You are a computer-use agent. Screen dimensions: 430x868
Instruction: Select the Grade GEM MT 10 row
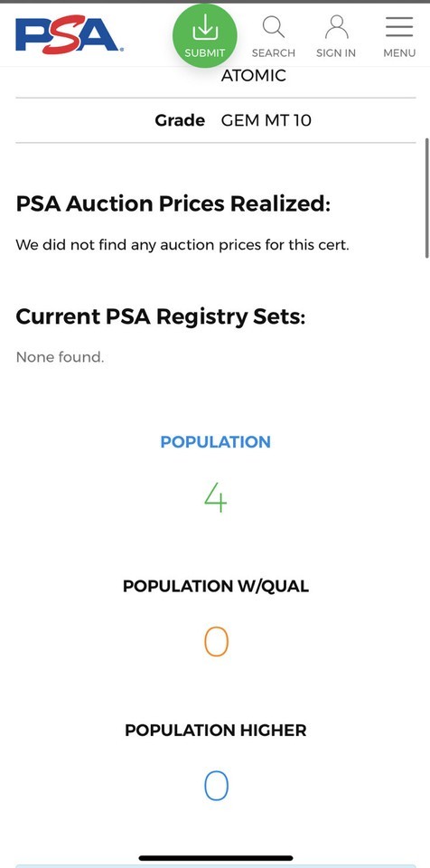pos(215,120)
